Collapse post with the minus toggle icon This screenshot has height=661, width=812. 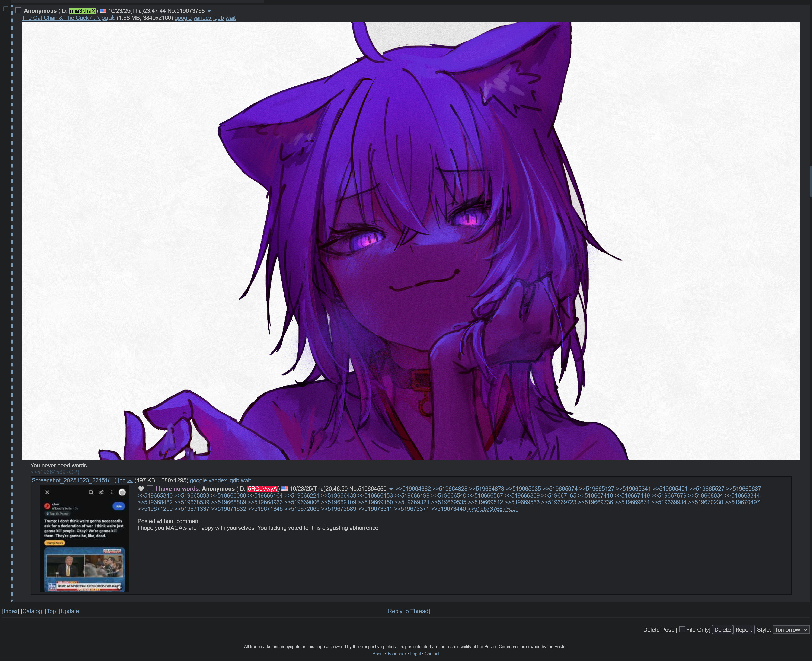pos(6,9)
